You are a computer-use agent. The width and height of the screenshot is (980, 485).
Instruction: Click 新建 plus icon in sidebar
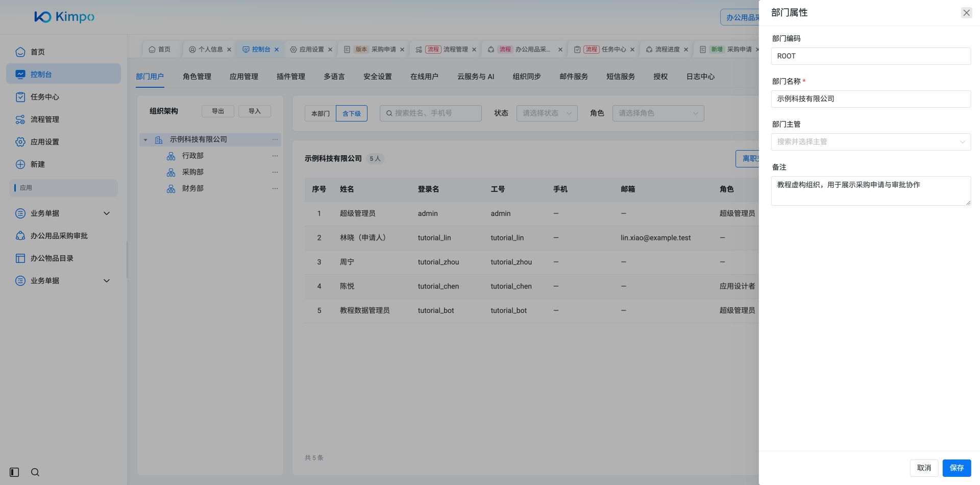[20, 164]
